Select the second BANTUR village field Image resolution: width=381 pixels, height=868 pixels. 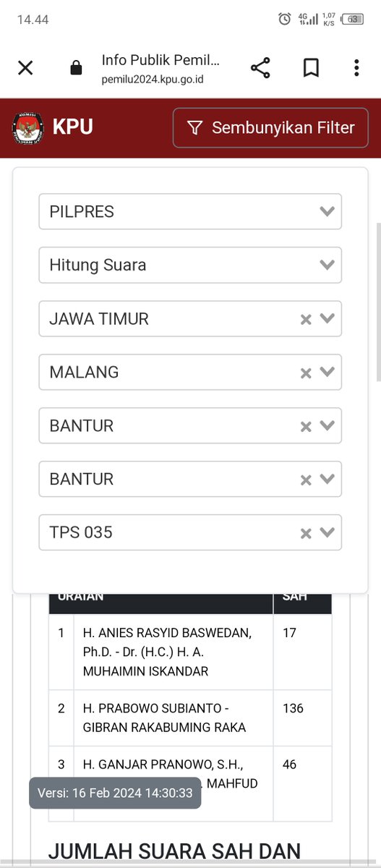190,480
